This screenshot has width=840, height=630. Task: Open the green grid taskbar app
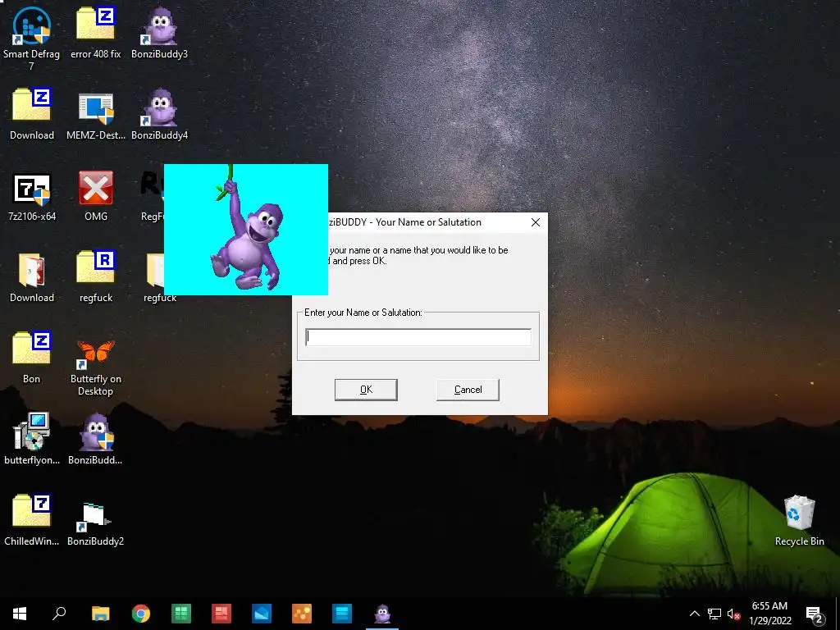click(x=181, y=614)
